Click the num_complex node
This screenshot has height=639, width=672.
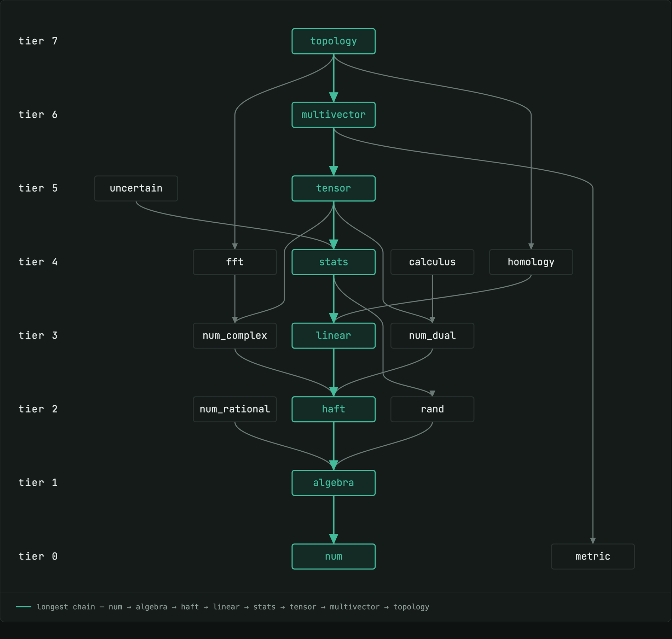(x=235, y=336)
